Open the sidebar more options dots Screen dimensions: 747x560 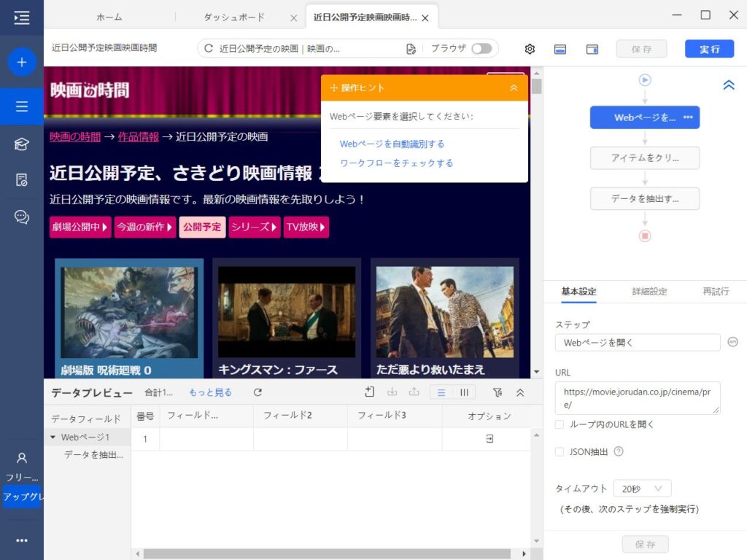(21, 540)
